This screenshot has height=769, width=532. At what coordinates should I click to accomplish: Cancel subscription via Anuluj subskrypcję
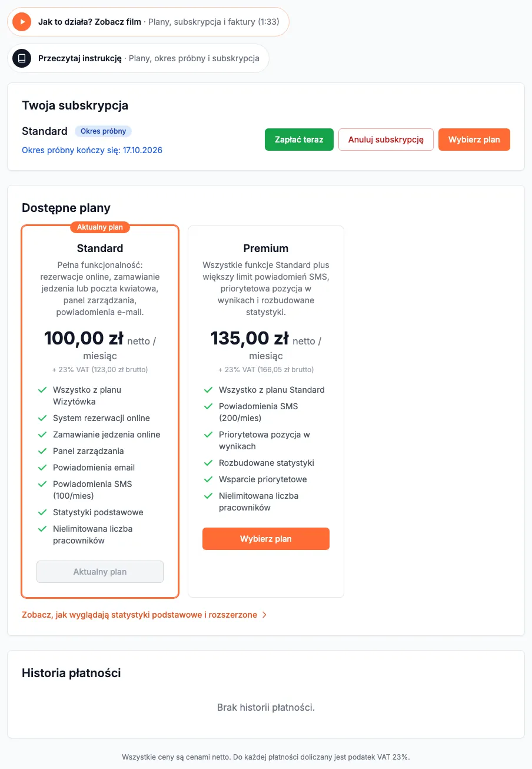pyautogui.click(x=386, y=140)
